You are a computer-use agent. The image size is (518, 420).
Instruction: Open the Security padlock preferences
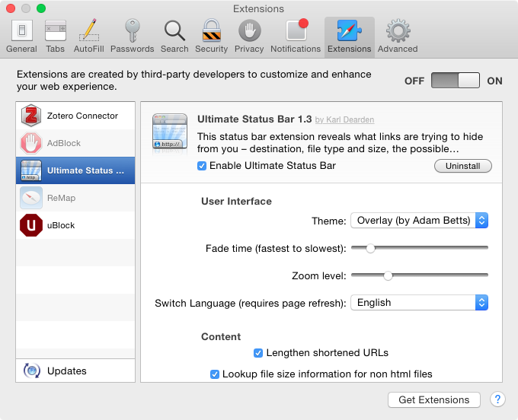click(x=212, y=37)
